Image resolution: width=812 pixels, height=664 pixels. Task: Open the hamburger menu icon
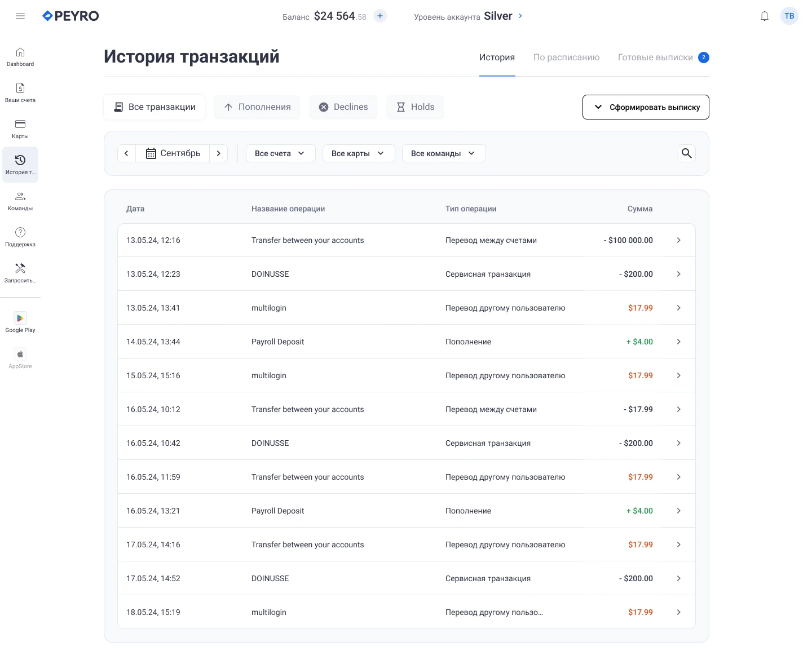20,16
